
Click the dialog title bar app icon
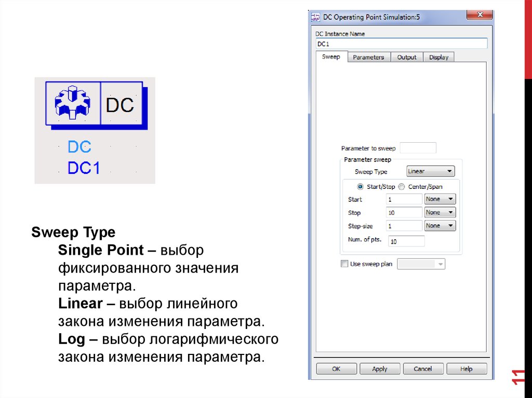click(315, 17)
